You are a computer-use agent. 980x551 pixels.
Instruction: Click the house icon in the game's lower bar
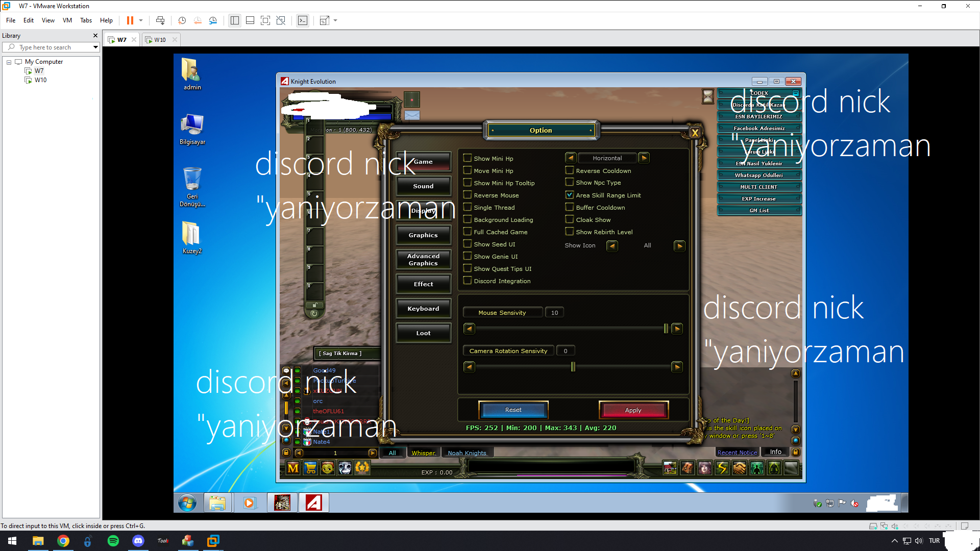670,468
